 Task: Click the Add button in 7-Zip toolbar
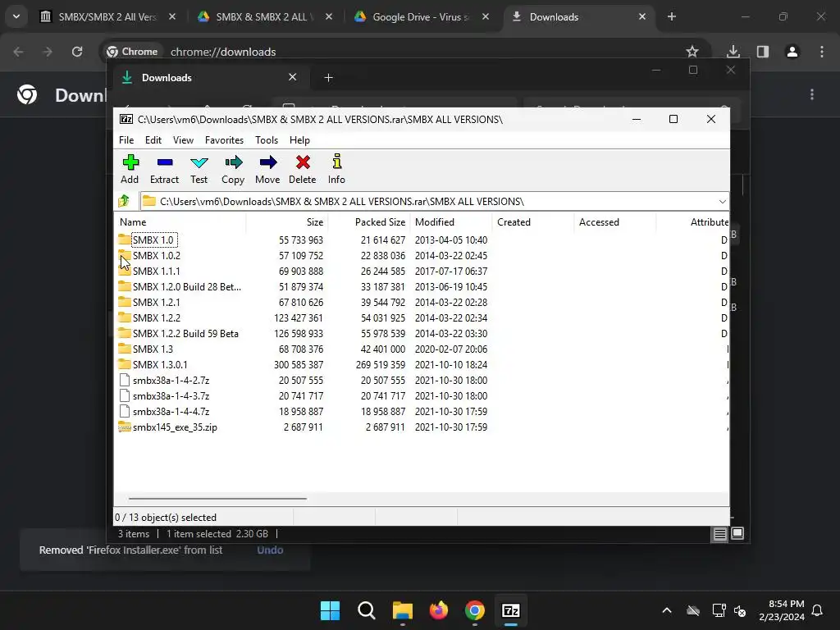point(130,169)
